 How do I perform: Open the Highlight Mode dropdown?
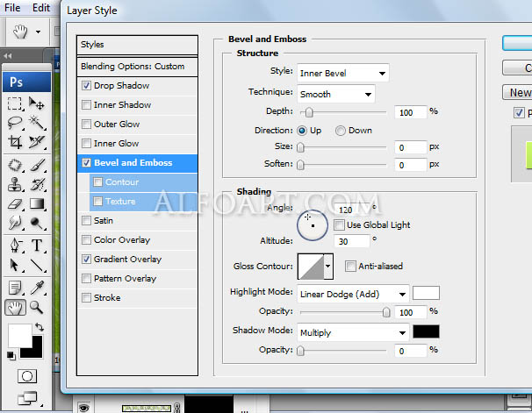[353, 294]
